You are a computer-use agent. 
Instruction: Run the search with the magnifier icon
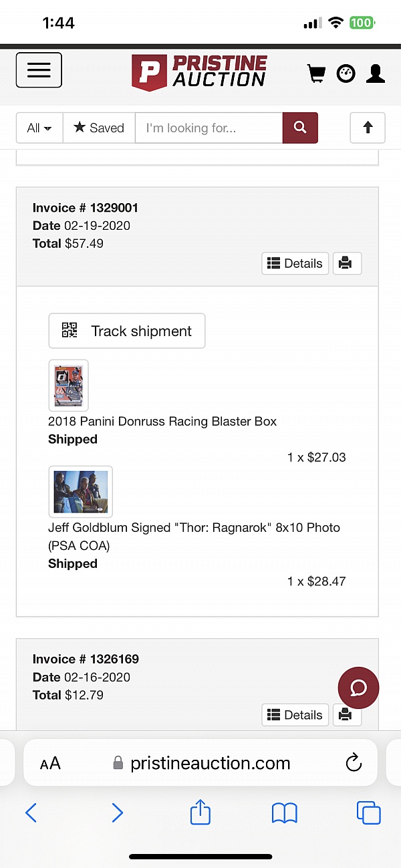(x=299, y=128)
